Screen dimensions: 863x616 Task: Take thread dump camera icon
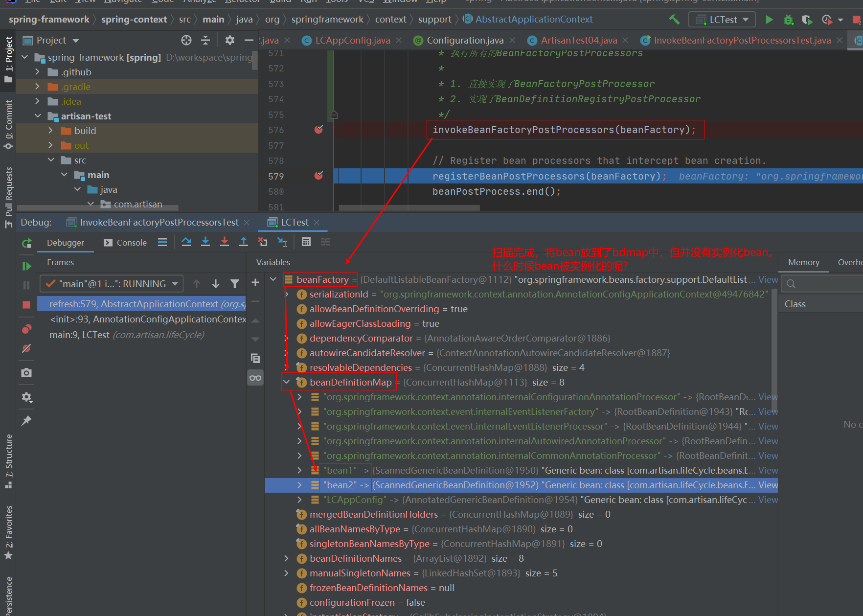[26, 373]
